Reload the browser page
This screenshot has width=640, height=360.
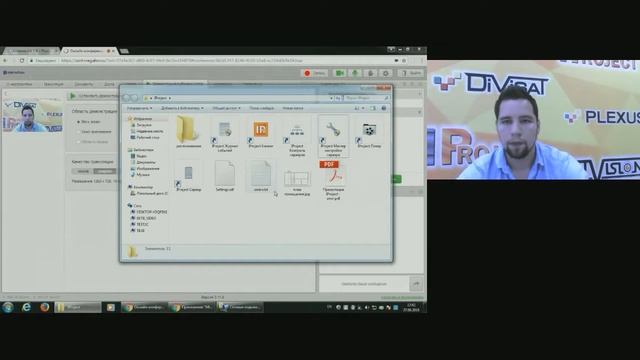pyautogui.click(x=22, y=60)
